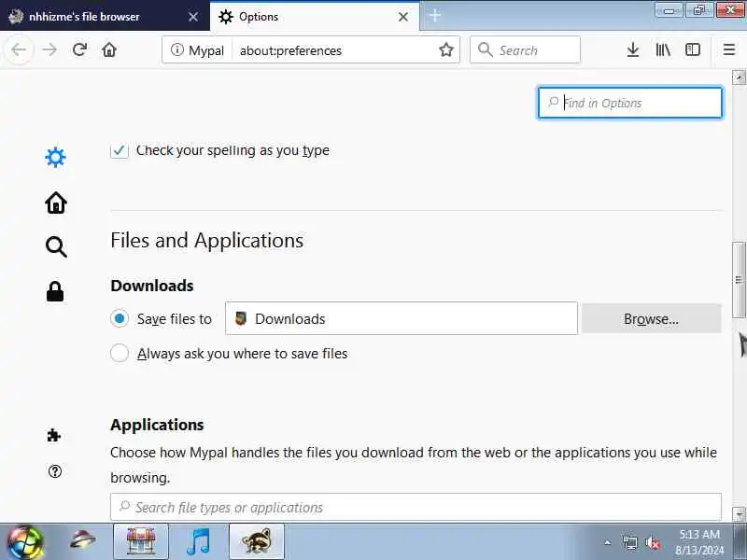The width and height of the screenshot is (747, 560).
Task: Click the Downloads folder path field
Action: click(x=402, y=318)
